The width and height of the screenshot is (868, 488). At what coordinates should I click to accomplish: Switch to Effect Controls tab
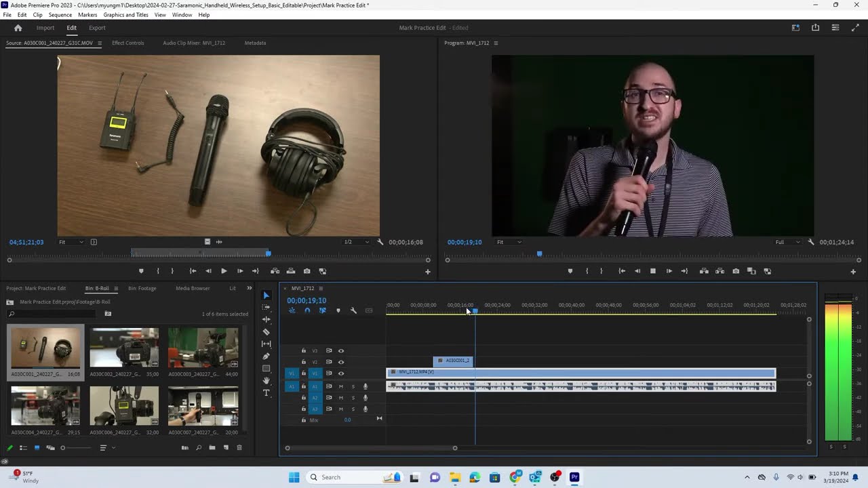128,43
